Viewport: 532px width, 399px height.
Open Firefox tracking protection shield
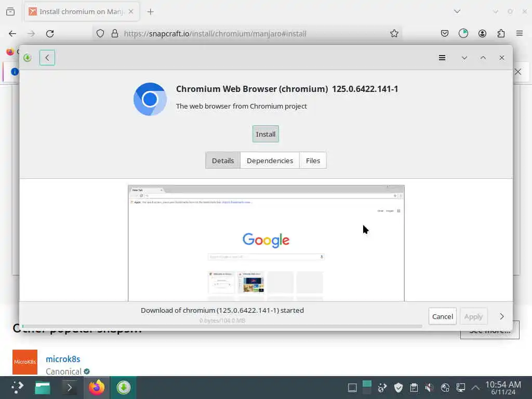100,33
